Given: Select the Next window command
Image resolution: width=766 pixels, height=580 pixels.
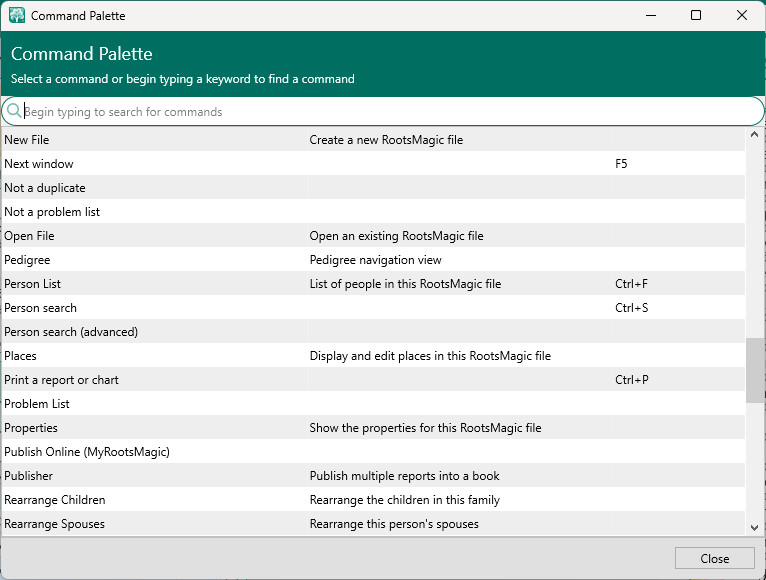Looking at the screenshot, I should pyautogui.click(x=39, y=164).
